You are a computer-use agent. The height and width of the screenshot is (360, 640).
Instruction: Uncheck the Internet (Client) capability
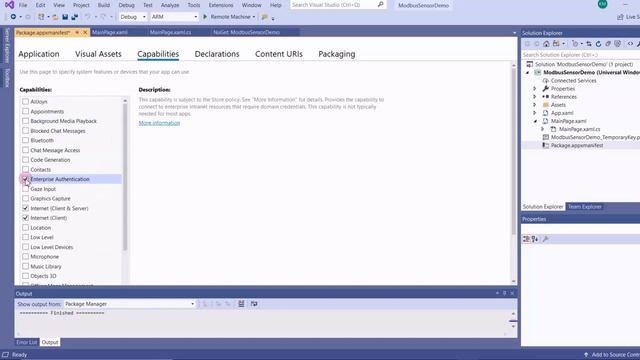click(x=25, y=218)
